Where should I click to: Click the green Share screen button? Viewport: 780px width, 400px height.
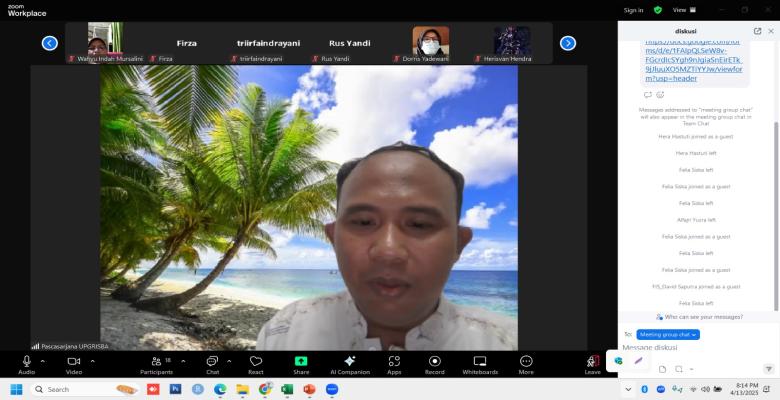(301, 363)
